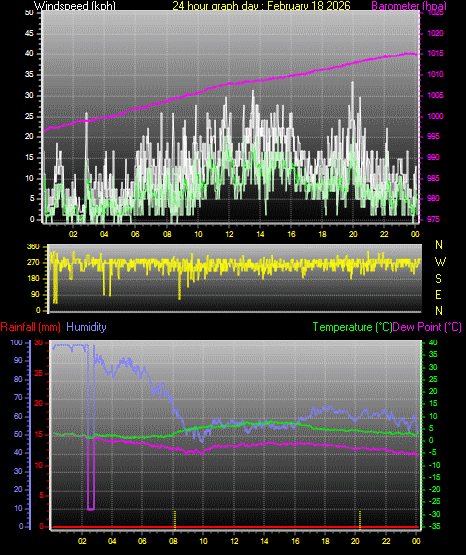The width and height of the screenshot is (466, 555).
Task: Click the "Barometer (hpa)" axis title
Action: 409,6
